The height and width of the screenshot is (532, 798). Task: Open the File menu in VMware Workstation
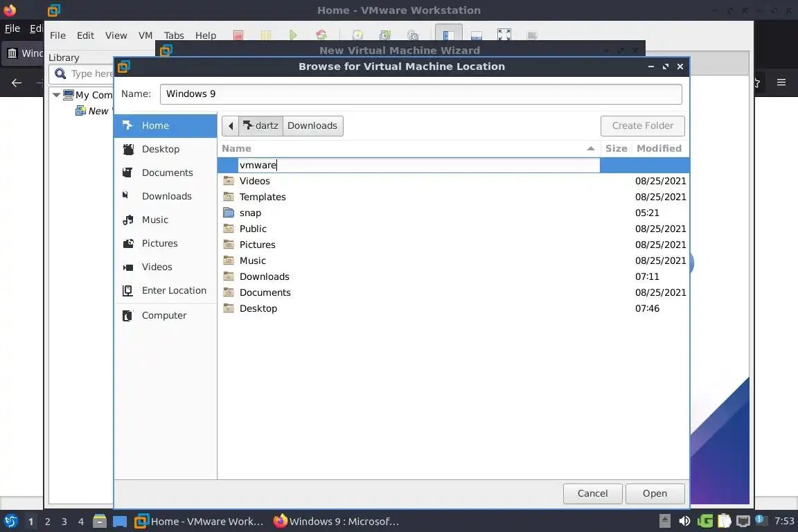pyautogui.click(x=57, y=35)
